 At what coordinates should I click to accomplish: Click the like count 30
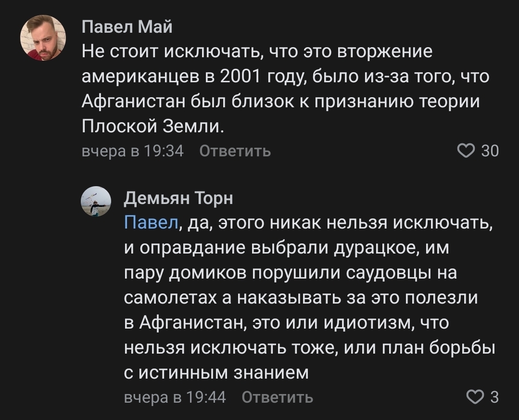pos(490,151)
